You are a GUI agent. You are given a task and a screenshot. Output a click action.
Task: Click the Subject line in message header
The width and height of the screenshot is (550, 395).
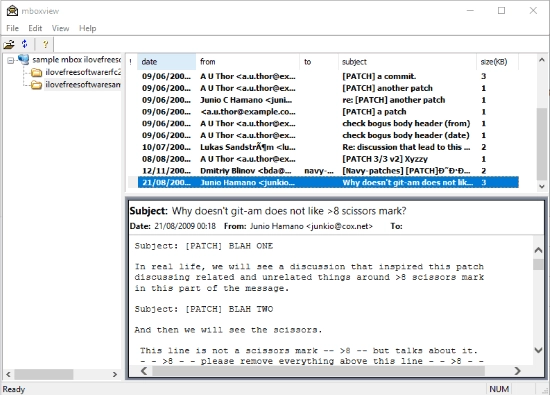[x=268, y=211]
